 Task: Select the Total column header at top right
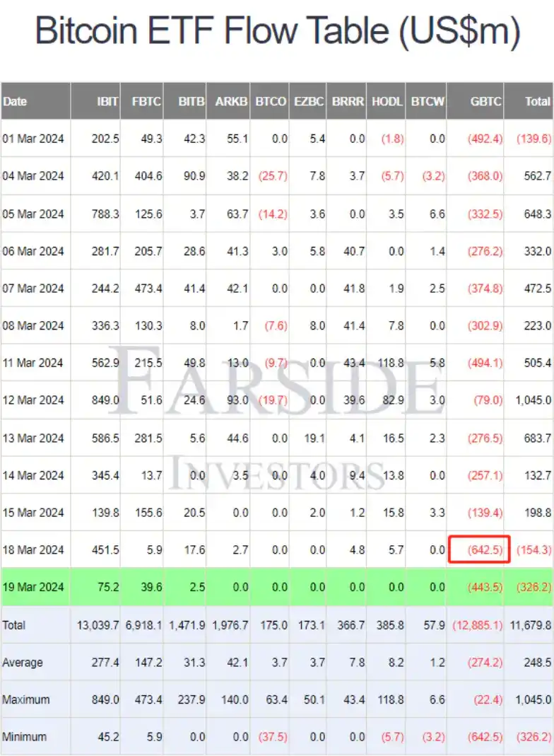[537, 101]
